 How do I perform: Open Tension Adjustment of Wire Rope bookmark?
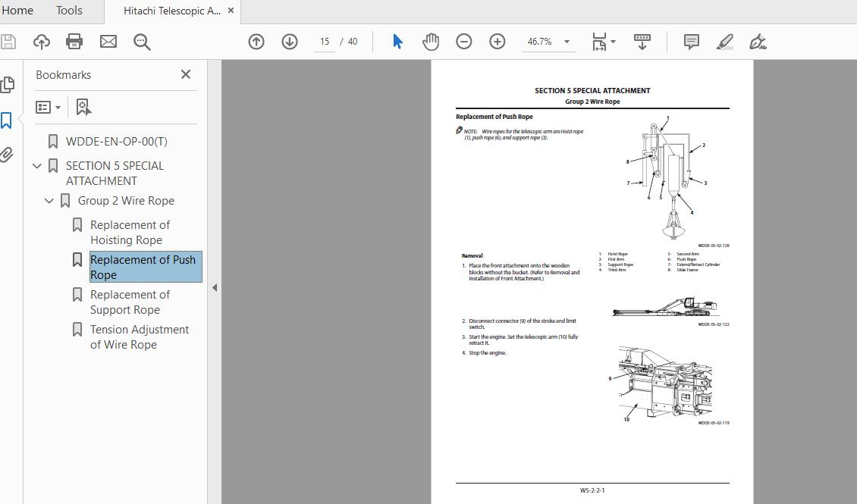point(140,337)
